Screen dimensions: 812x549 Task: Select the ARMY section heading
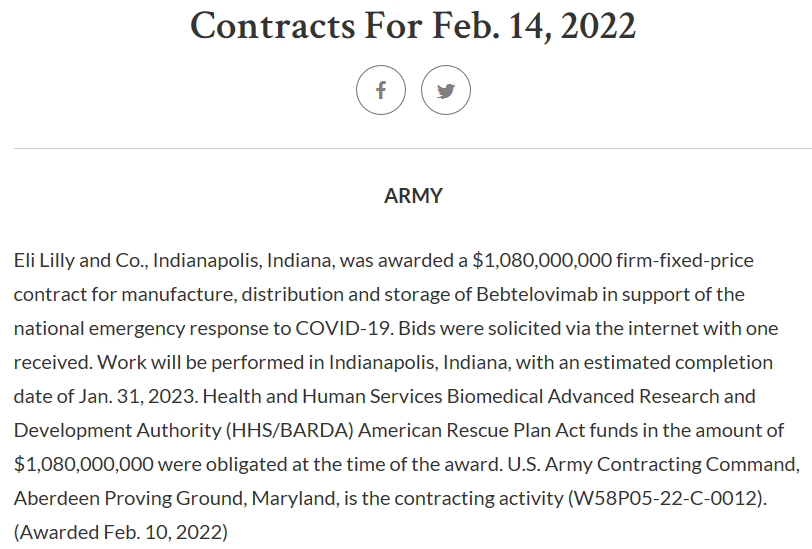tap(413, 196)
